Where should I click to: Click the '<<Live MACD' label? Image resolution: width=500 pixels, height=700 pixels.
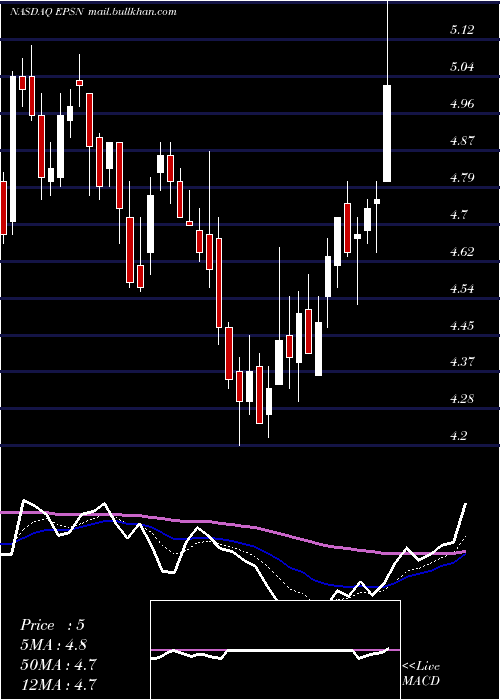tap(421, 673)
